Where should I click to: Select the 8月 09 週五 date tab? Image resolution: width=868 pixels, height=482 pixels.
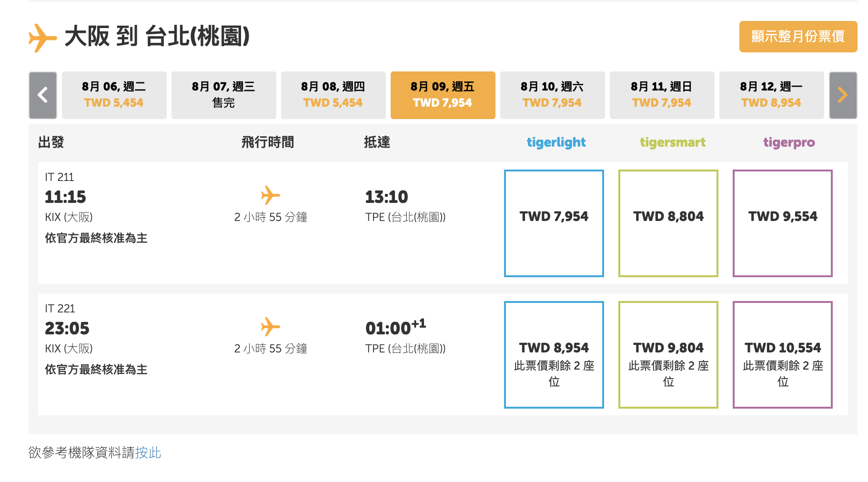(443, 95)
